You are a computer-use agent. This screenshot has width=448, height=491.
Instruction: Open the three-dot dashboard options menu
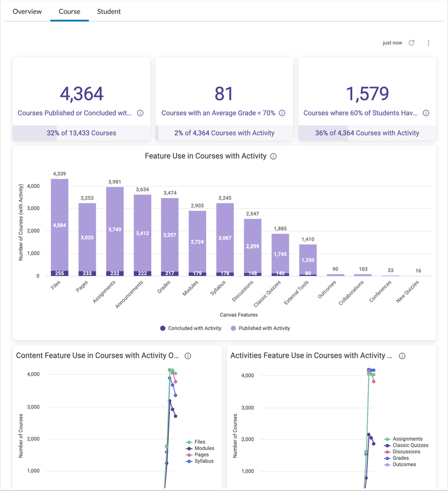click(x=428, y=43)
